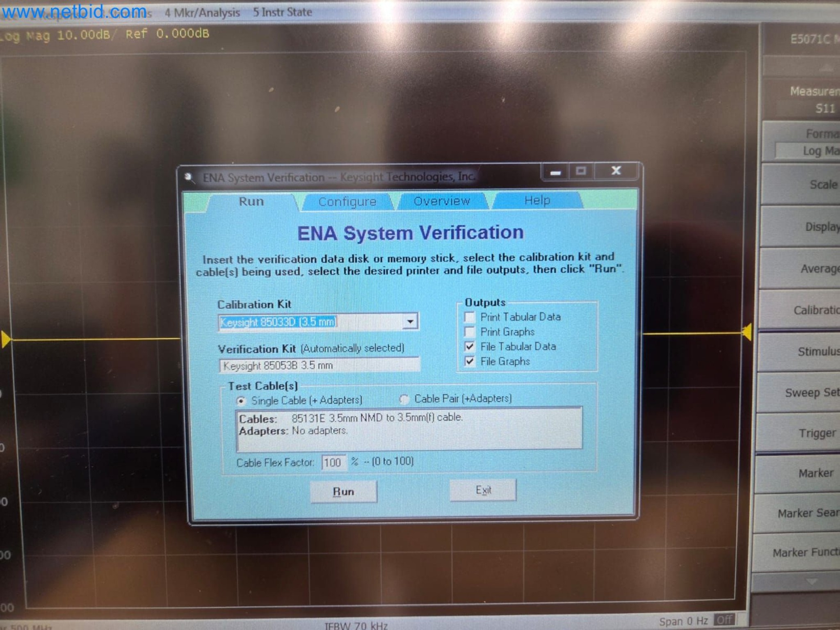Enable Print Tabular Data checkbox

[x=470, y=317]
